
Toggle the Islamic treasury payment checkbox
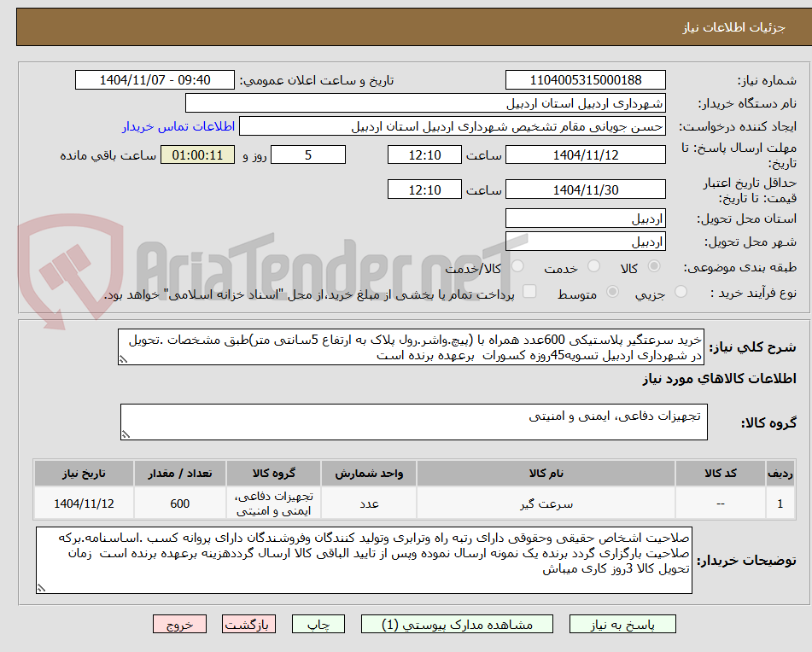529,292
